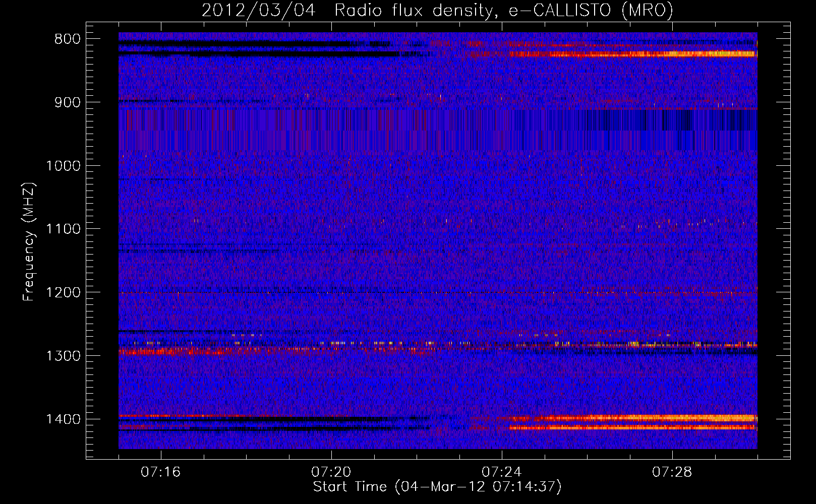Click the 900 frequency tick label
Screen dimensions: 816x504
[x=68, y=103]
